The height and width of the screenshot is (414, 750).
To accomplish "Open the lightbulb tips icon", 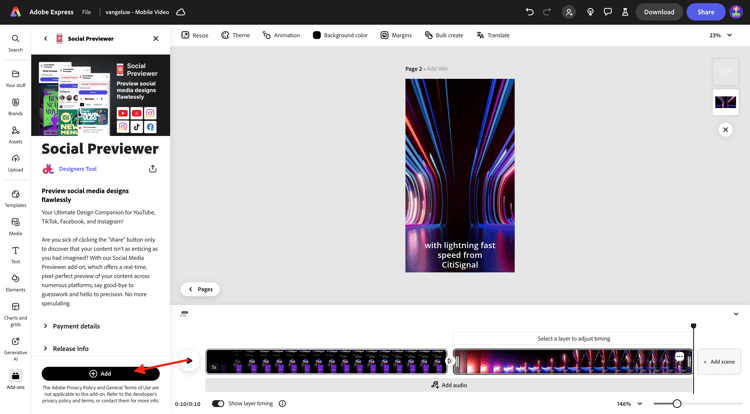I will coord(590,12).
